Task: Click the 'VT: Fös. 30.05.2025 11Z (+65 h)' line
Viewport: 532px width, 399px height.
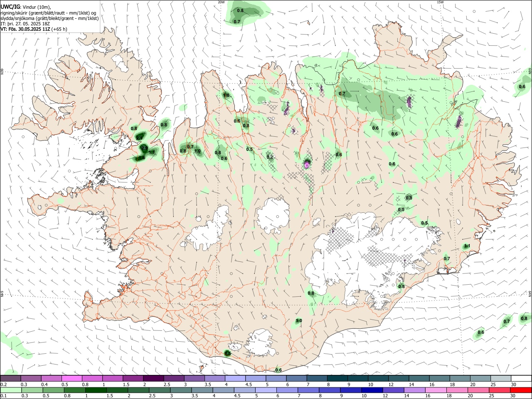Action: [x=34, y=29]
